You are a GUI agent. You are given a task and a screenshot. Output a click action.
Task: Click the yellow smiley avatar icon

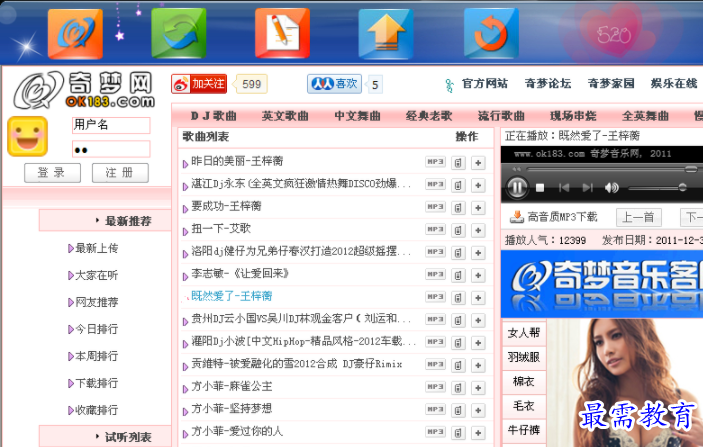coord(27,136)
